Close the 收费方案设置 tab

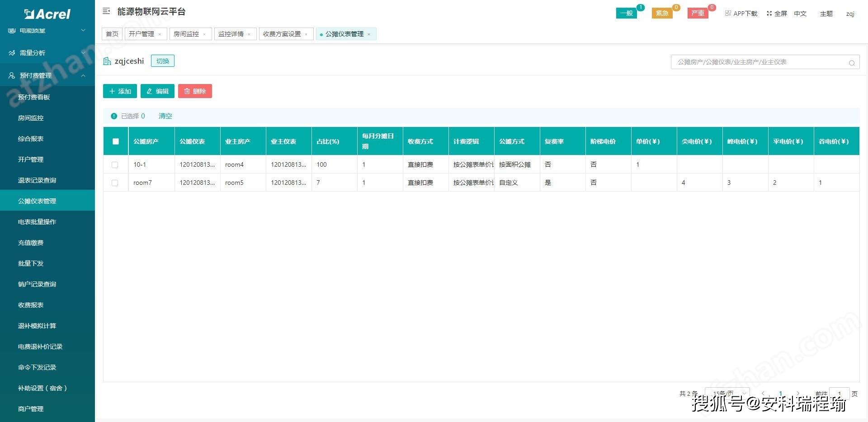[306, 34]
